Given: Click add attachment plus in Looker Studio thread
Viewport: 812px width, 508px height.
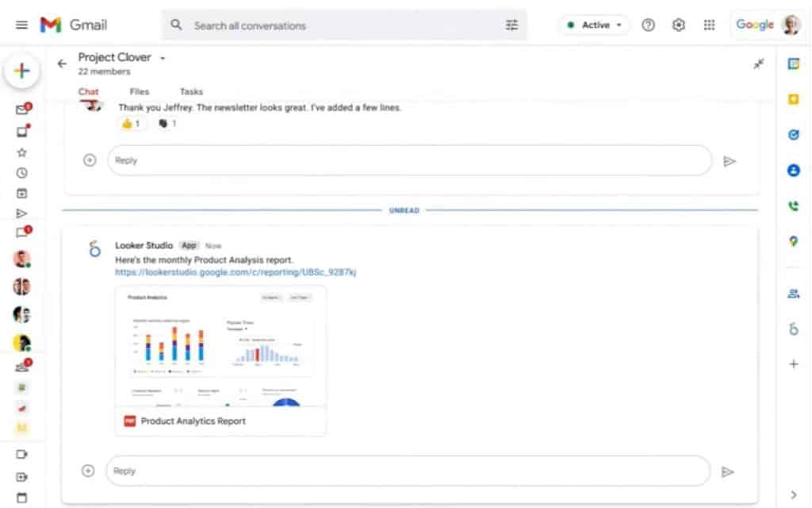Looking at the screenshot, I should 88,471.
